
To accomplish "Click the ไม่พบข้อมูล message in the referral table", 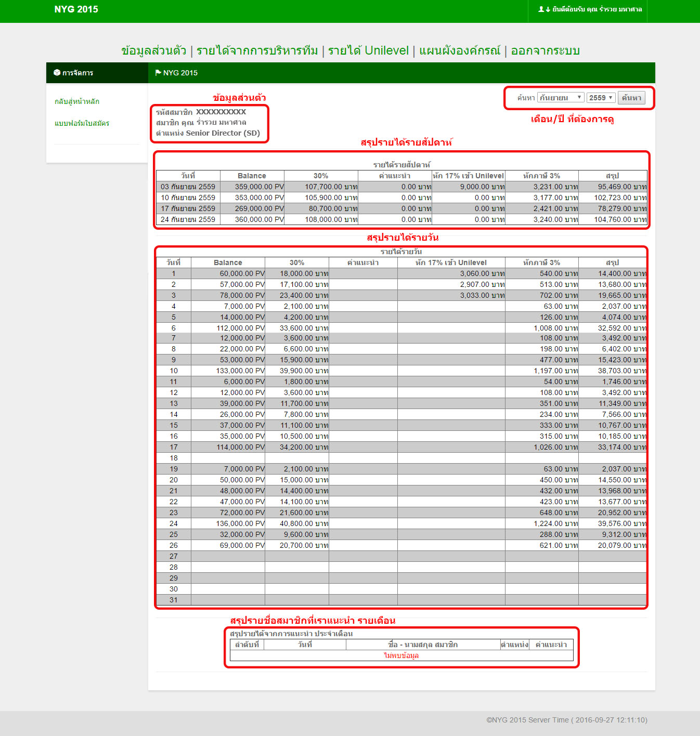I will pos(401,655).
